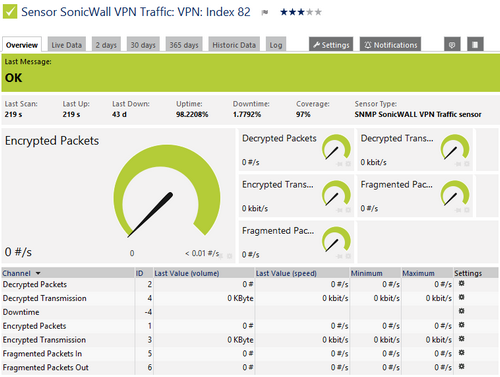Open settings gear for Encrypted Transmission channel
This screenshot has width=500, height=377.
coord(461,339)
